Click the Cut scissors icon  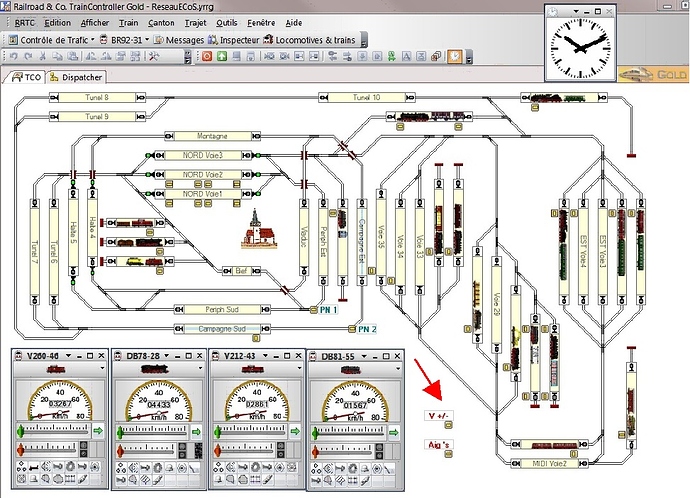click(x=43, y=56)
